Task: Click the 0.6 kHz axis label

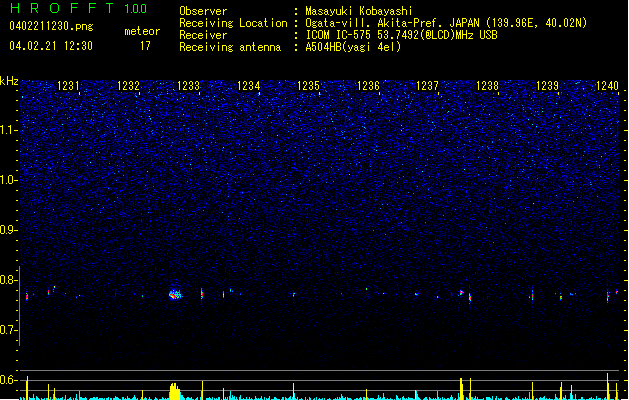Action: [x=9, y=380]
